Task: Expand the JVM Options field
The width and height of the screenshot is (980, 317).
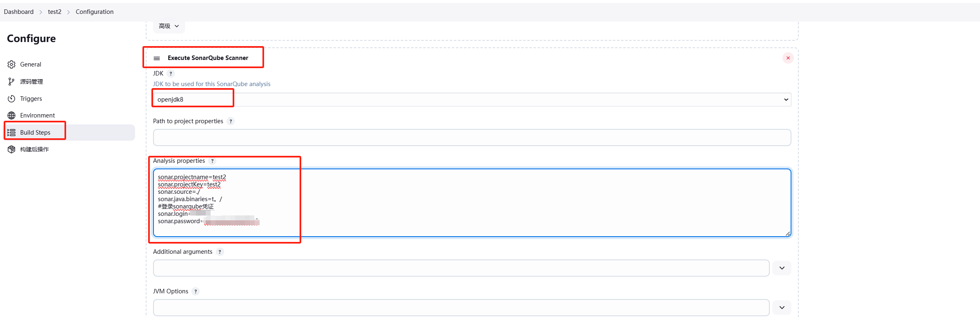Action: 782,308
